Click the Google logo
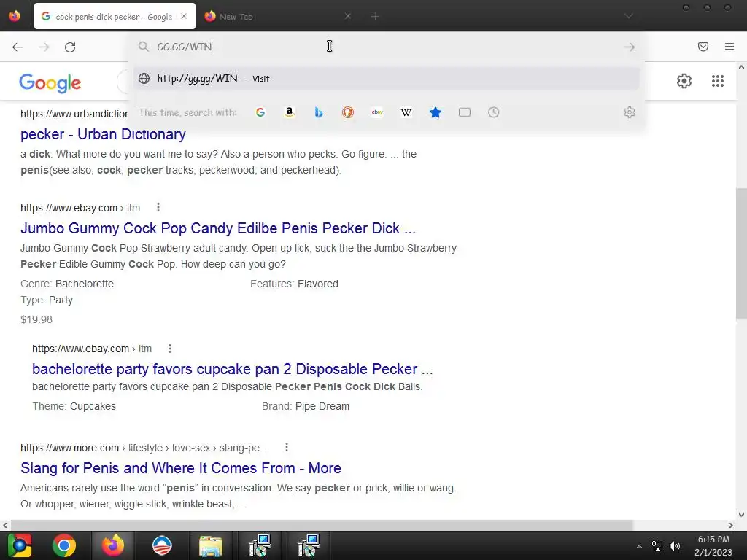This screenshot has height=560, width=747. (x=50, y=83)
